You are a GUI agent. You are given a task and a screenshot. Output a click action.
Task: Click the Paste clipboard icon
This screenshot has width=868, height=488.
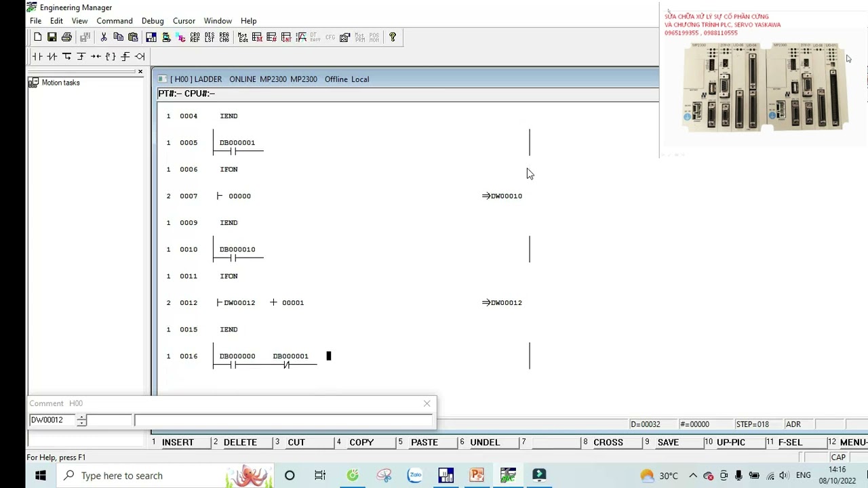(133, 37)
